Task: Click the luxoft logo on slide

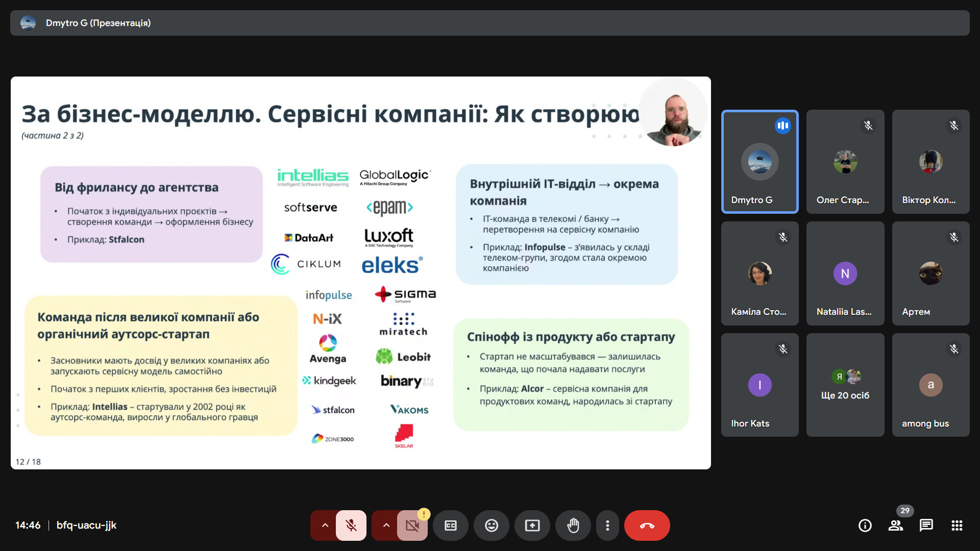Action: 389,237
